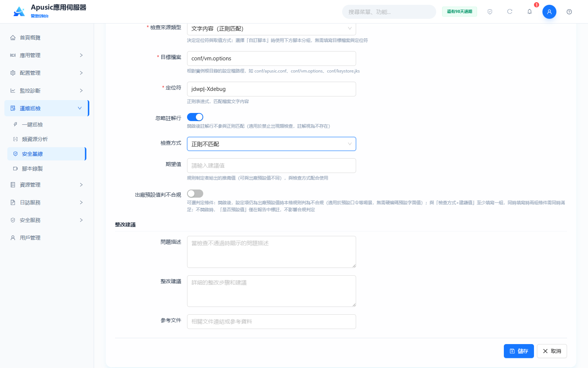Expand the 配置管理 chevron
The width and height of the screenshot is (588, 368).
pos(81,73)
